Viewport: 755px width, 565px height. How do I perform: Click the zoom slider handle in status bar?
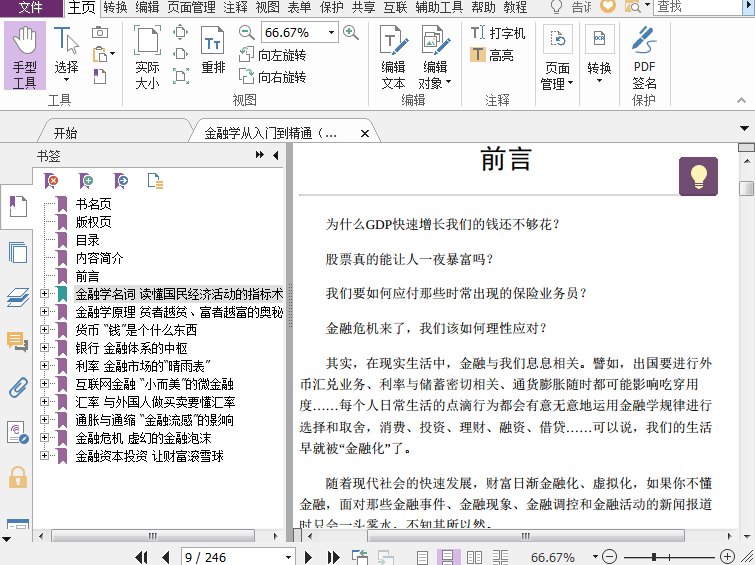(654, 557)
